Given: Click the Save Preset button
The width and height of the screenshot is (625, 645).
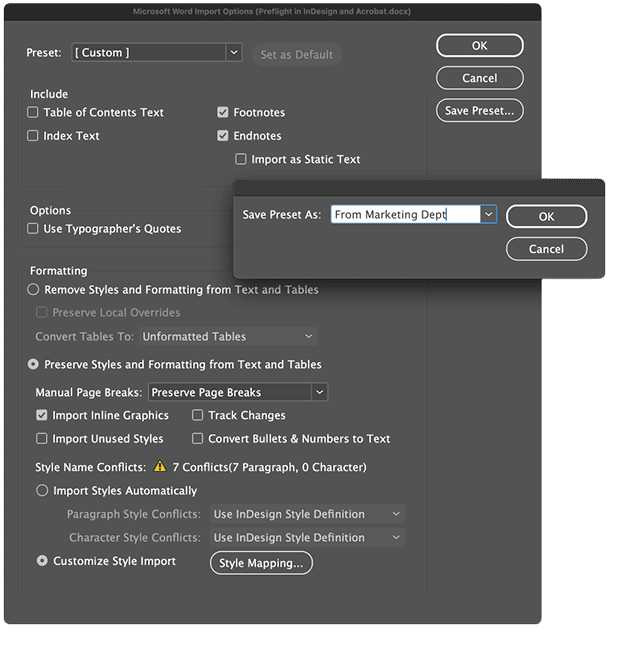Looking at the screenshot, I should click(x=479, y=111).
